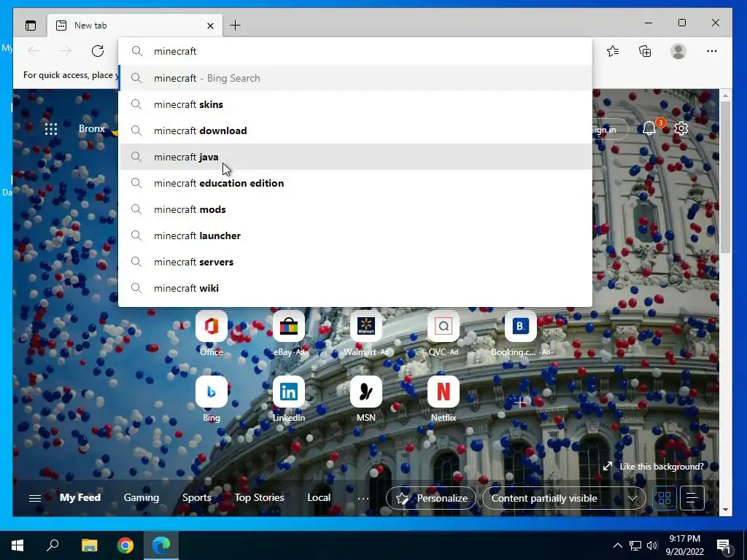The height and width of the screenshot is (560, 747).
Task: Click the Personalize button
Action: tap(431, 498)
